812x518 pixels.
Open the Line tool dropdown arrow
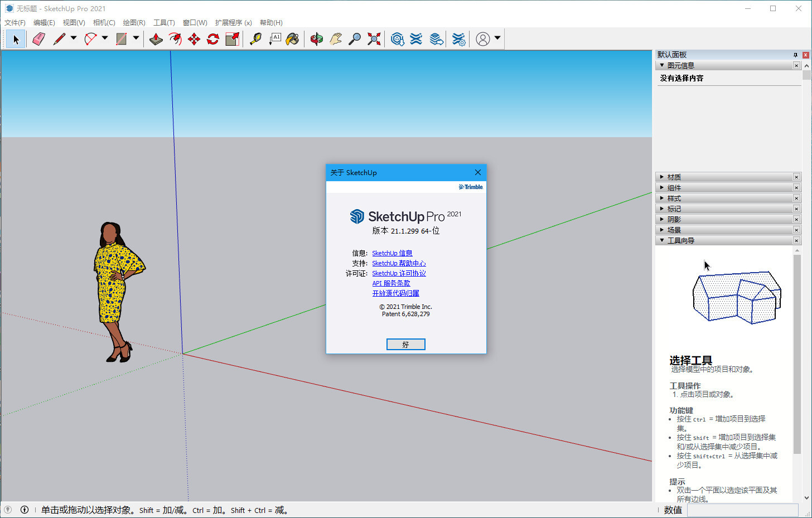pos(74,38)
